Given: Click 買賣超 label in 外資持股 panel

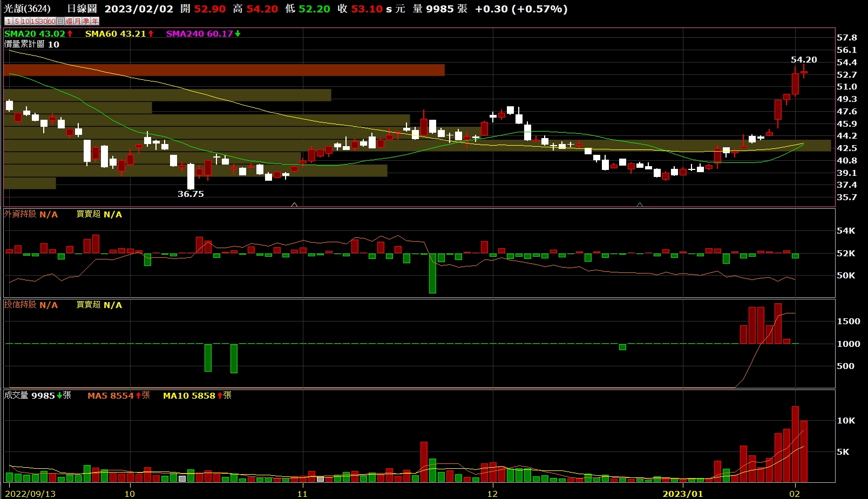Looking at the screenshot, I should point(89,214).
